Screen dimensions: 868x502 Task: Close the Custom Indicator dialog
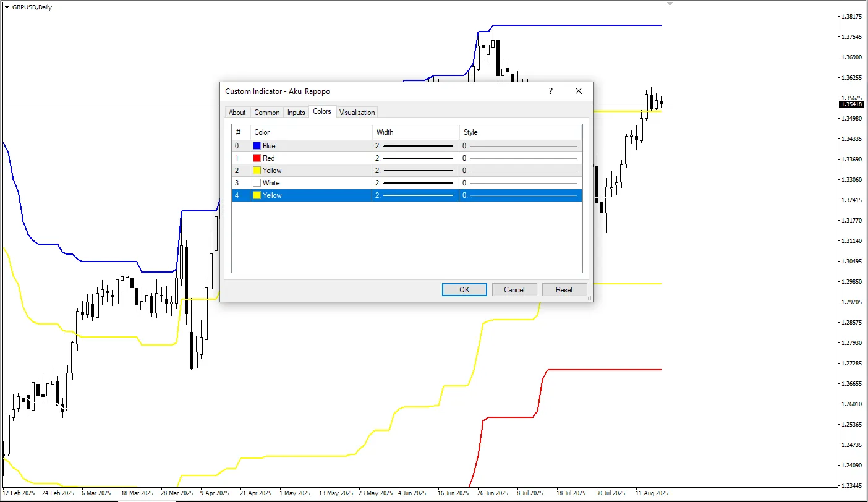[x=578, y=91]
